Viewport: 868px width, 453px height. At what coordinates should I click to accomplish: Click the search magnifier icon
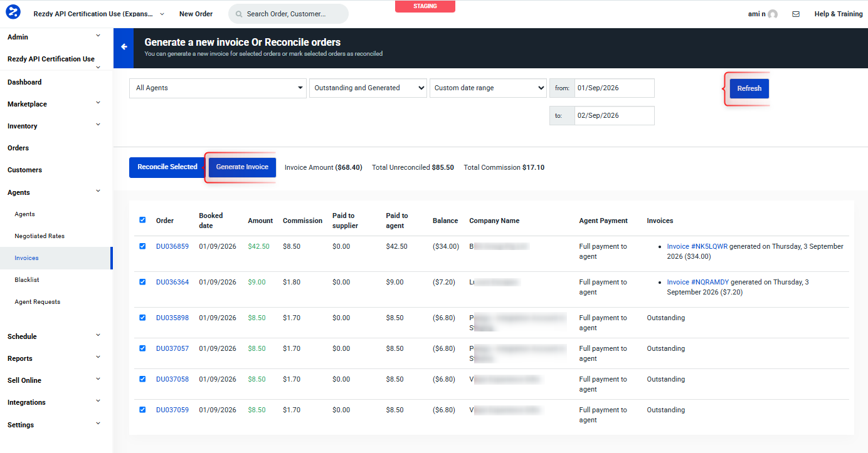[x=239, y=14]
